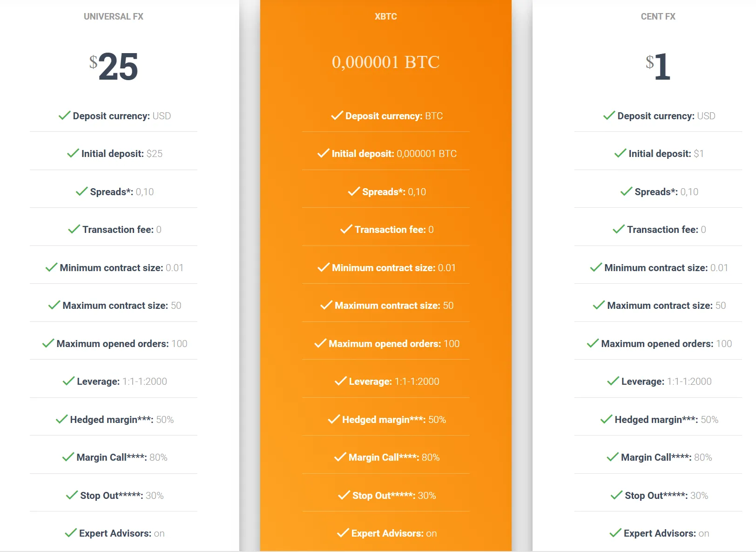Click the checkmark beside Cent FX Transaction fee
This screenshot has height=552, width=756.
pyautogui.click(x=619, y=229)
